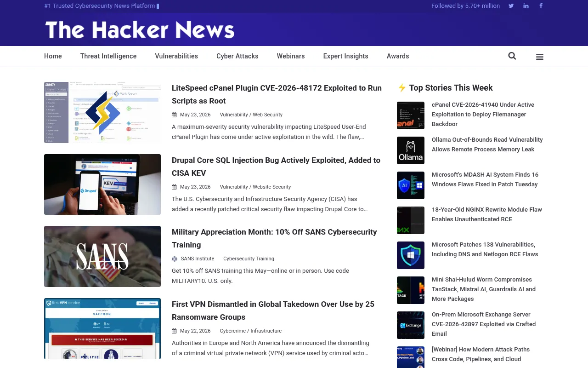Click 'May 22, 2026' date text
This screenshot has height=368, width=588.
pyautogui.click(x=195, y=331)
